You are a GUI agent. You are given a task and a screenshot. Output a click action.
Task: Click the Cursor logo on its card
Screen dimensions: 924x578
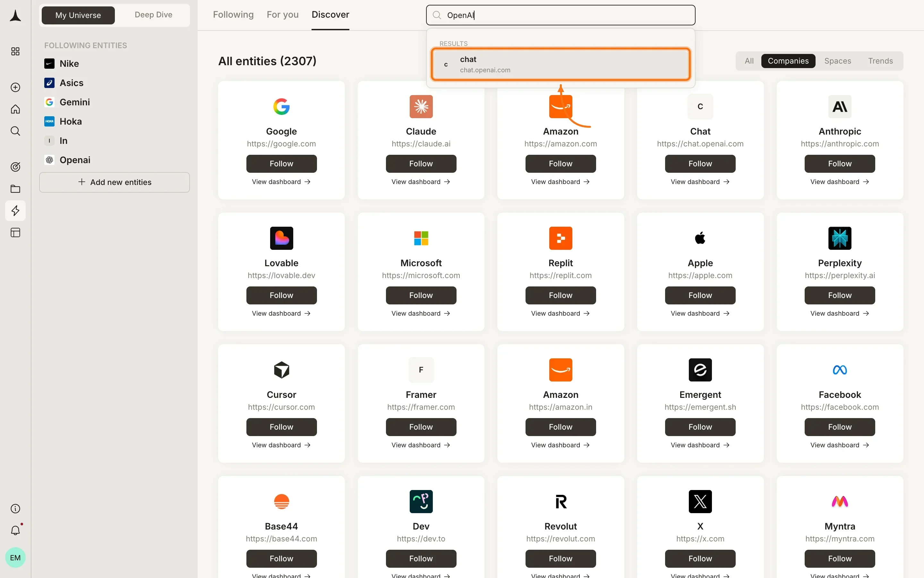tap(281, 370)
